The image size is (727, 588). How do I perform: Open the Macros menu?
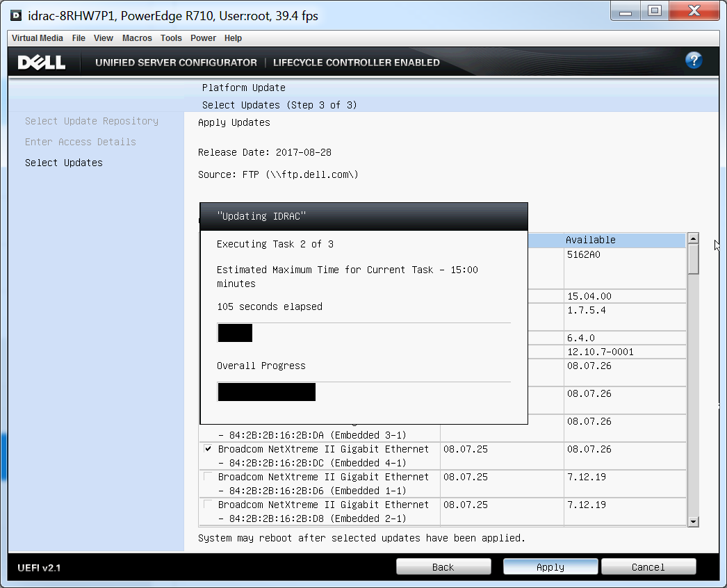click(x=137, y=38)
